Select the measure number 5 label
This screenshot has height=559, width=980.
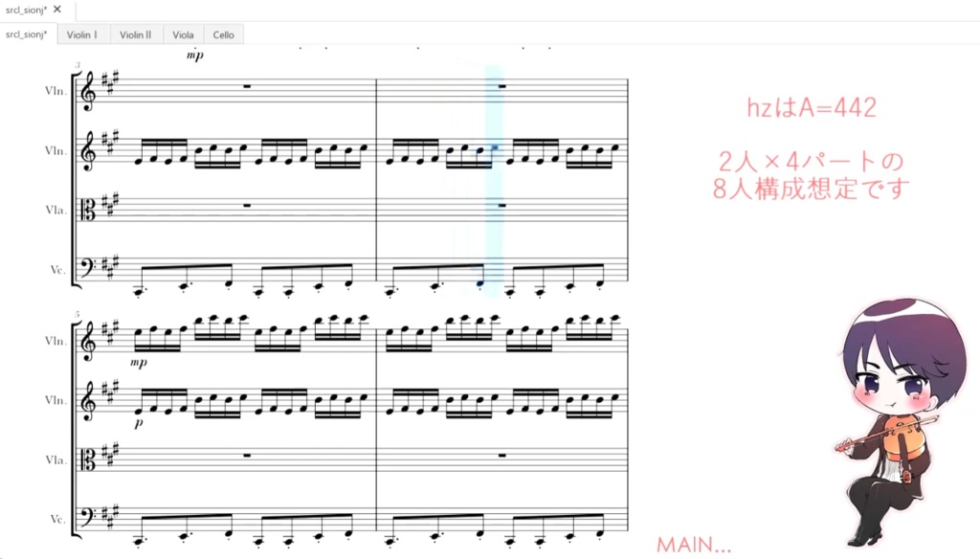(78, 315)
